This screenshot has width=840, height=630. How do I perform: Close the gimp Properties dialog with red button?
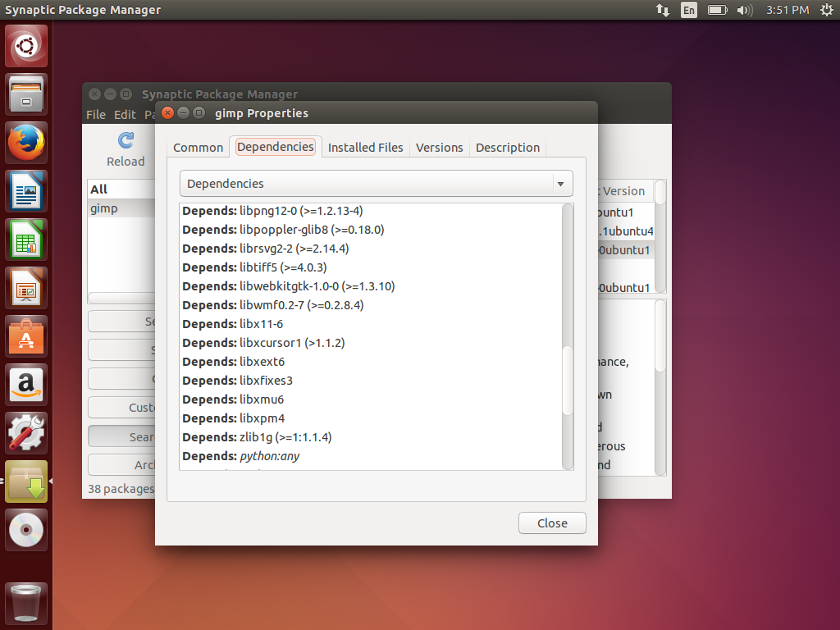[x=167, y=113]
